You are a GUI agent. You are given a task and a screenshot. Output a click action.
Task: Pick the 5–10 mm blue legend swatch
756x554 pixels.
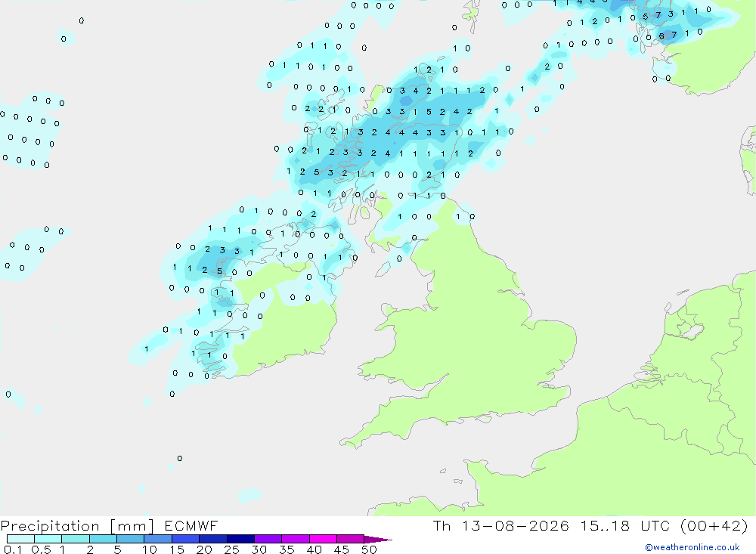pyautogui.click(x=131, y=539)
